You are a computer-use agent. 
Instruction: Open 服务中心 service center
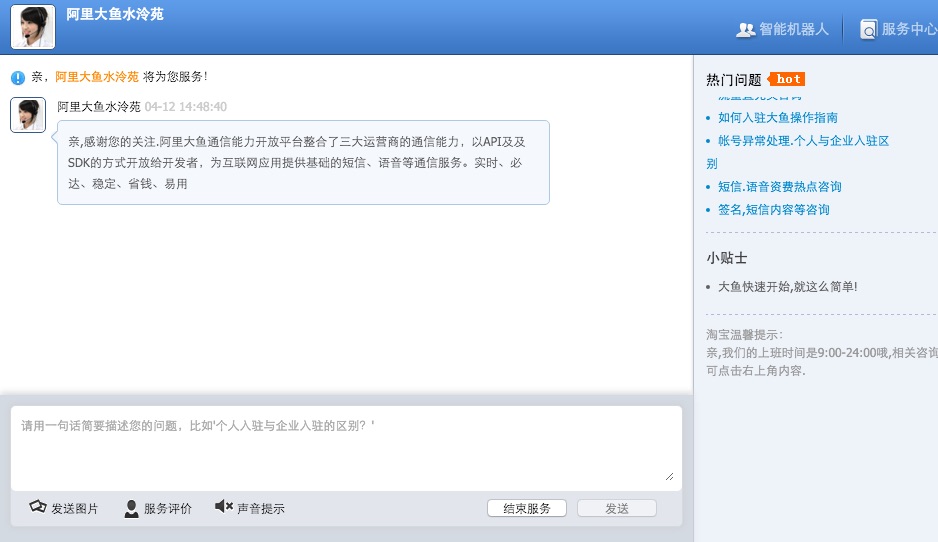(909, 29)
